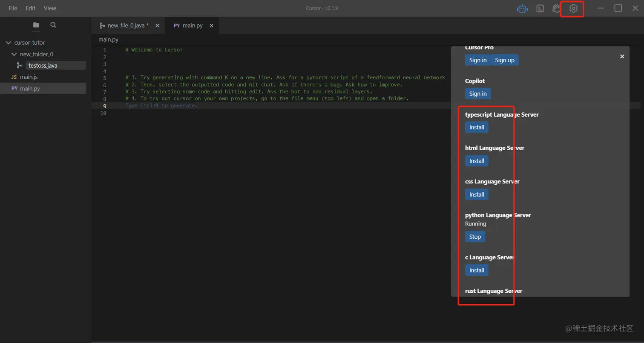Click line number 10 in the gutter
Screen dimensions: 644x343
click(103, 113)
